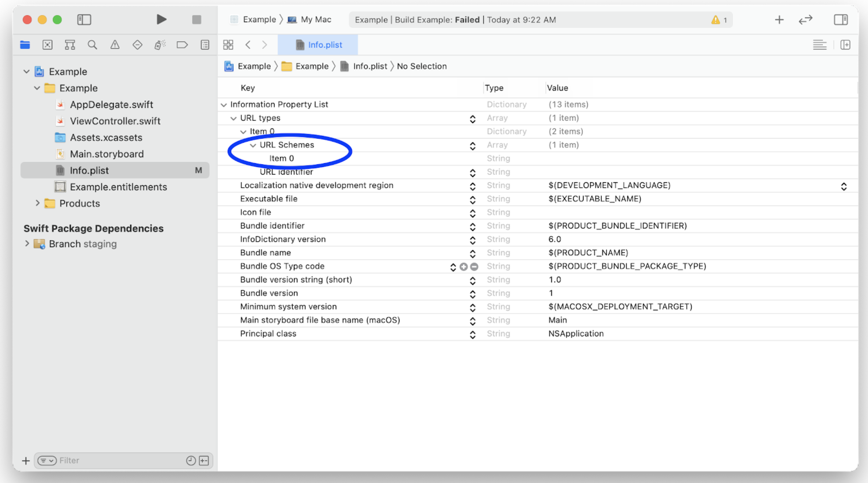
Task: Open the Breakpoint navigator icon
Action: 182,45
